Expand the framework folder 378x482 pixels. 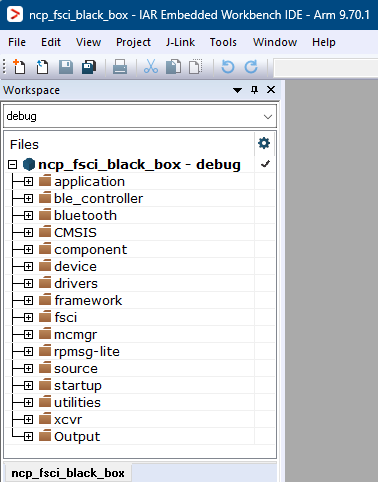[28, 301]
